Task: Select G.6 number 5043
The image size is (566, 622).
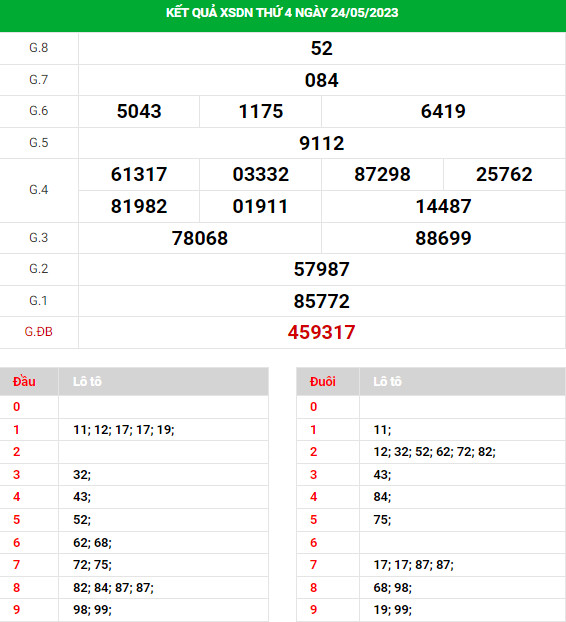Action: [139, 111]
